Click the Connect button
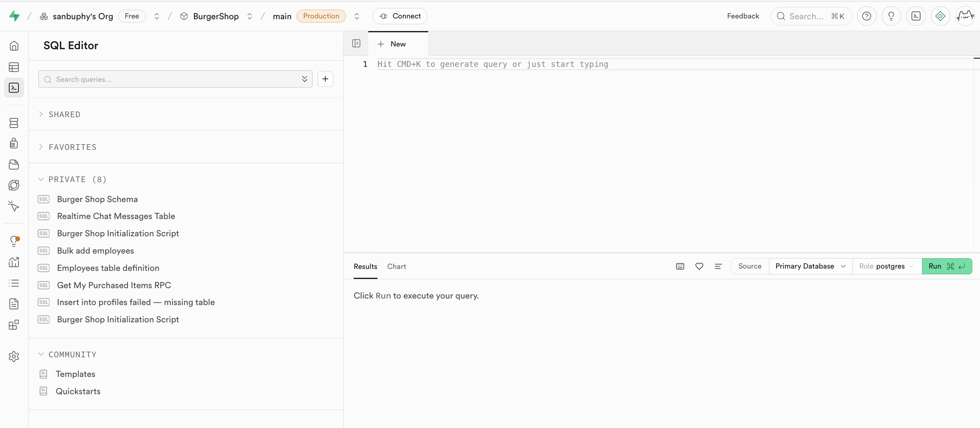This screenshot has width=980, height=428. point(400,16)
